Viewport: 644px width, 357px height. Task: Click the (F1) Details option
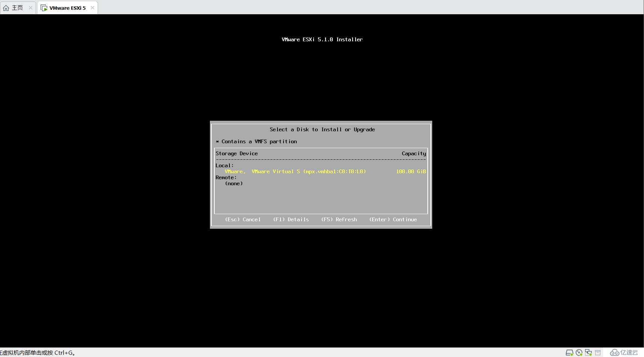click(x=291, y=219)
